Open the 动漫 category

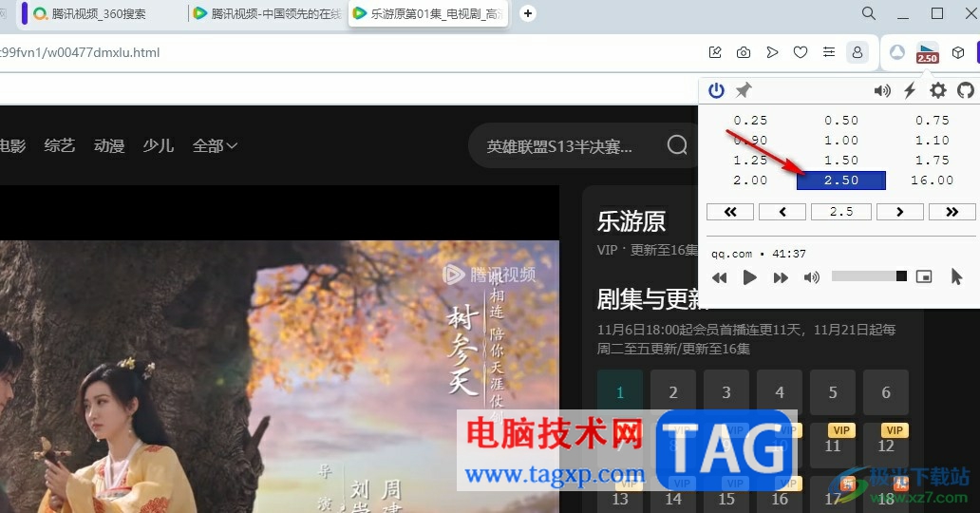click(x=109, y=145)
